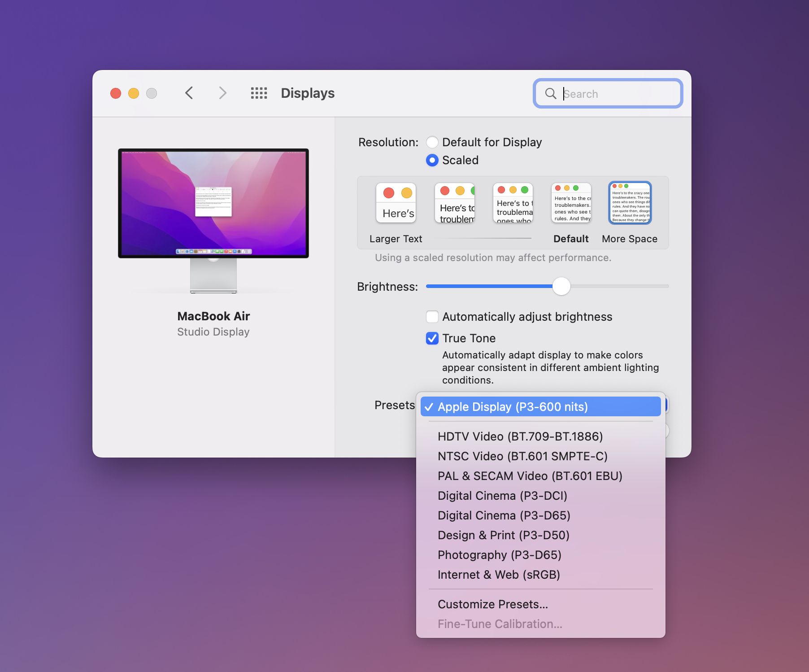Select Design & Print (P3-D50) preset
Image resolution: width=809 pixels, height=672 pixels.
point(541,535)
